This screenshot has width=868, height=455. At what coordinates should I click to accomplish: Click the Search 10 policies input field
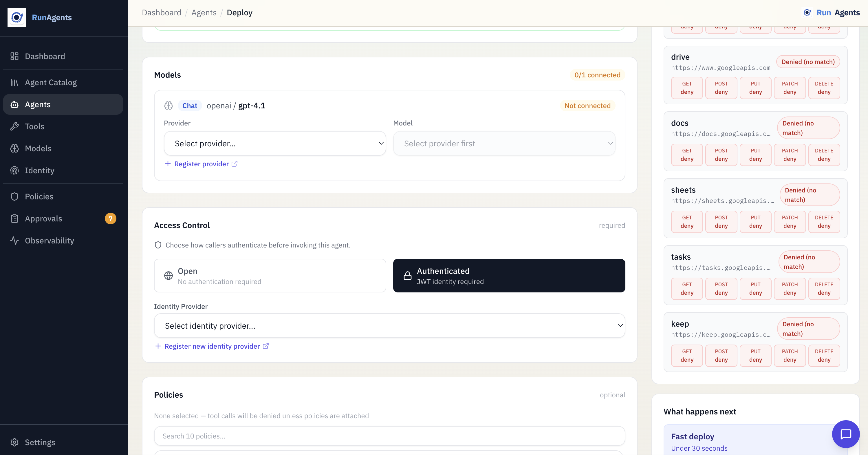[x=389, y=436]
